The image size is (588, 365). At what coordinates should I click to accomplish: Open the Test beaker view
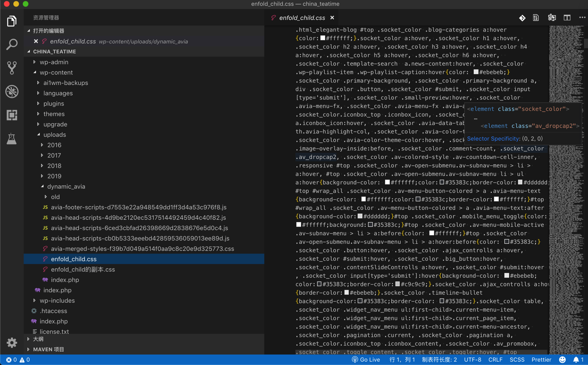pyautogui.click(x=12, y=139)
